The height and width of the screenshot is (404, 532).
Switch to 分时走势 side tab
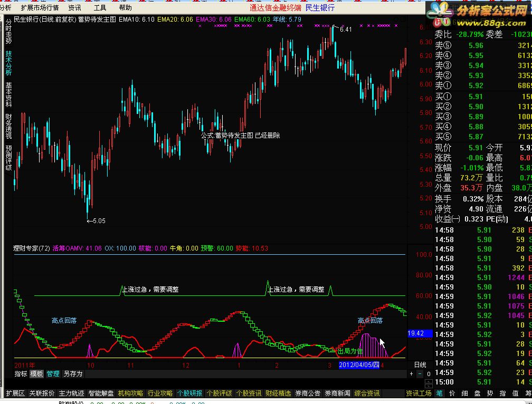tap(8, 32)
